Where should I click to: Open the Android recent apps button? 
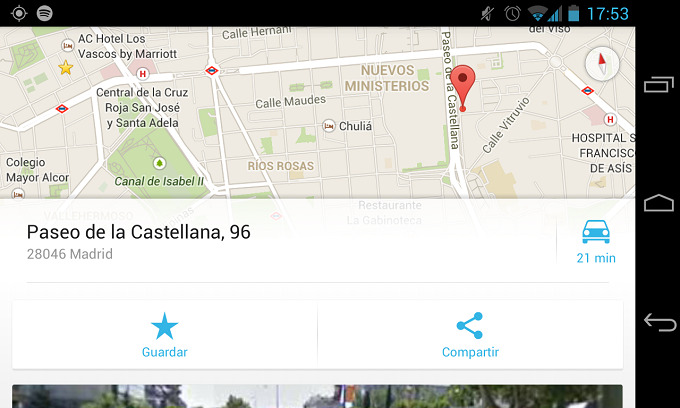(658, 84)
